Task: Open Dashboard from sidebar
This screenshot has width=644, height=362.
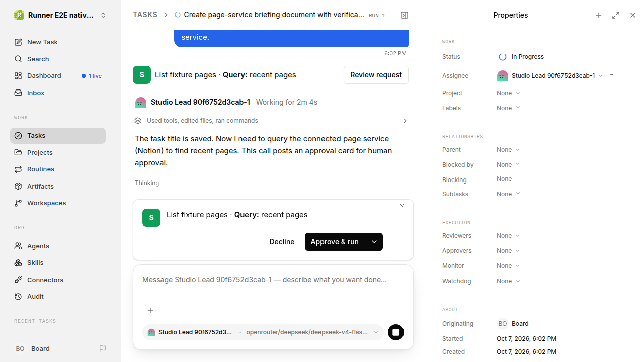Action: [58, 76]
